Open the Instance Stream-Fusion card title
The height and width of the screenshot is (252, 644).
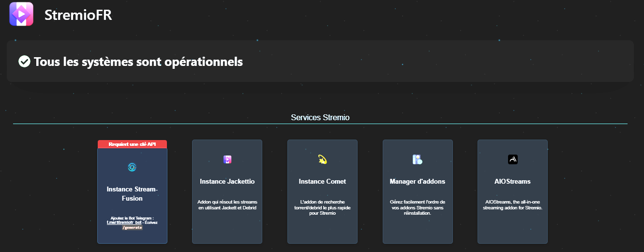click(132, 193)
